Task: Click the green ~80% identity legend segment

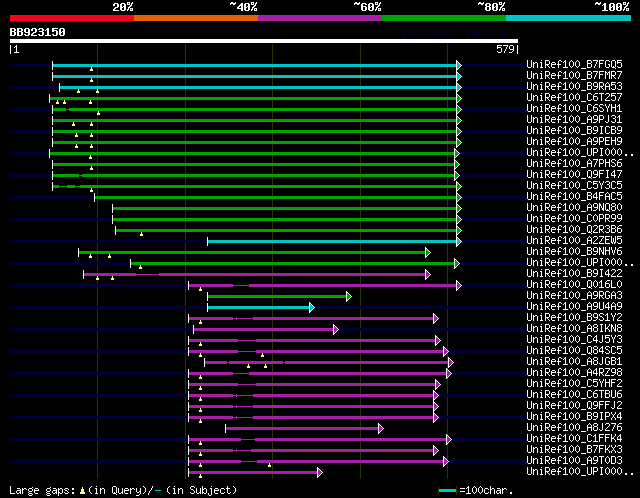Action: click(444, 18)
